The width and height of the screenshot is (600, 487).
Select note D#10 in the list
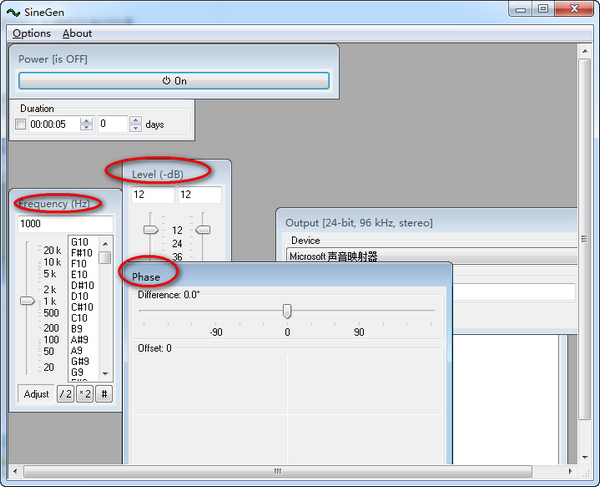[82, 285]
